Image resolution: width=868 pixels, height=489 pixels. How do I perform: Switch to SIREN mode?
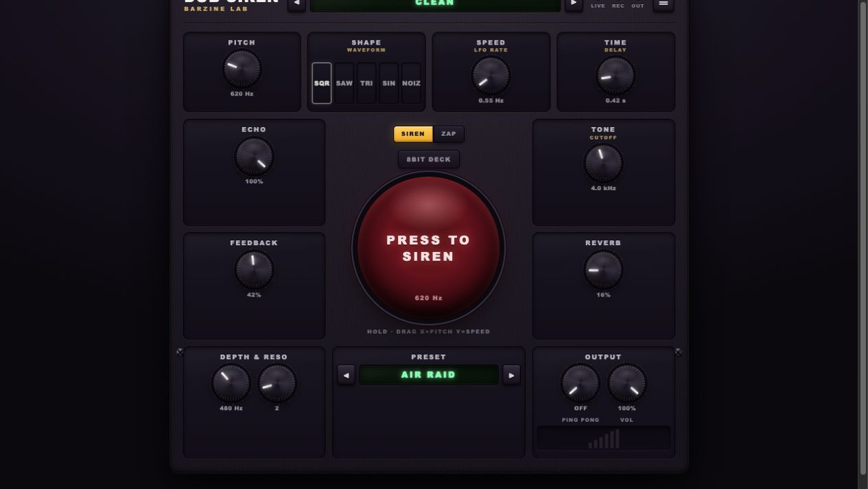(413, 134)
